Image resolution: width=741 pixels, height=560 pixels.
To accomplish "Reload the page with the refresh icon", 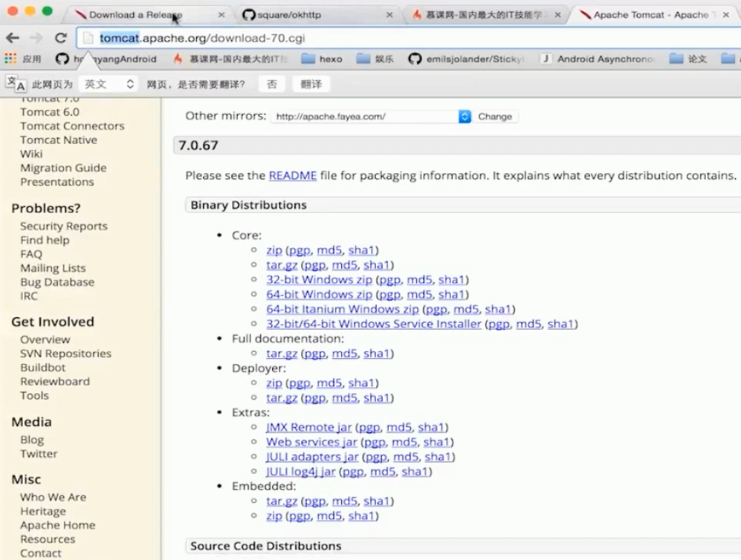I will click(x=61, y=38).
